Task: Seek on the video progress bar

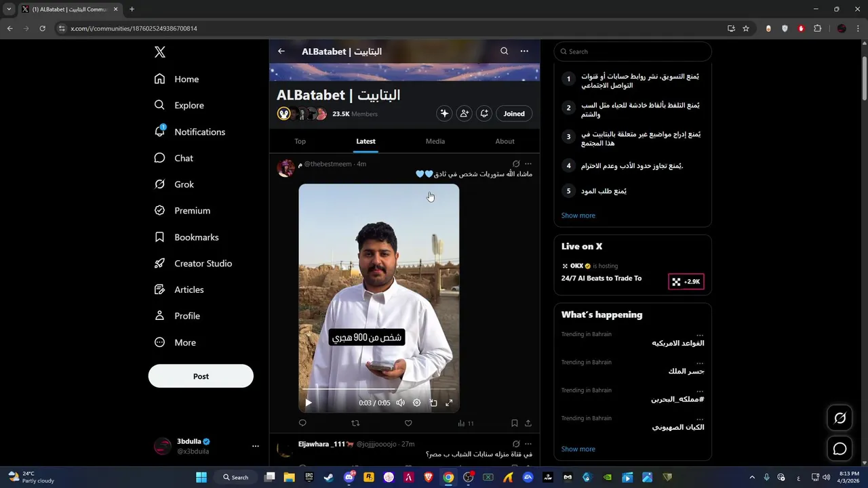Action: tap(378, 389)
